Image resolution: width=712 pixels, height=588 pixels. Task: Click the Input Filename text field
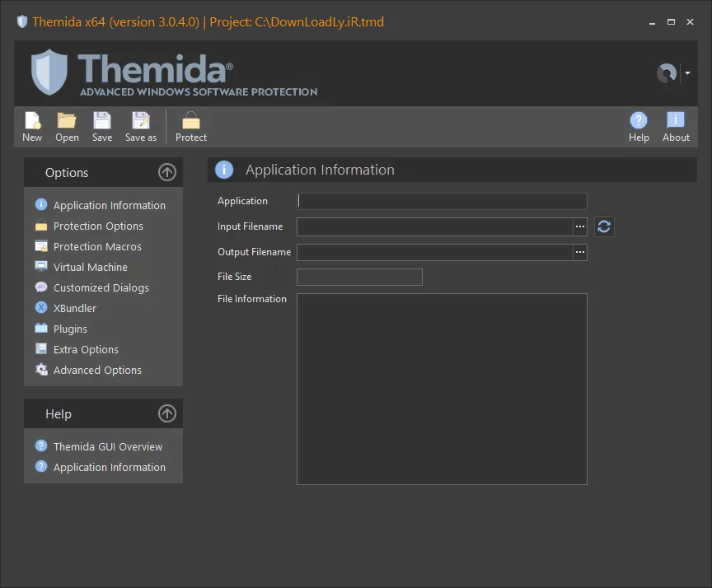point(434,226)
